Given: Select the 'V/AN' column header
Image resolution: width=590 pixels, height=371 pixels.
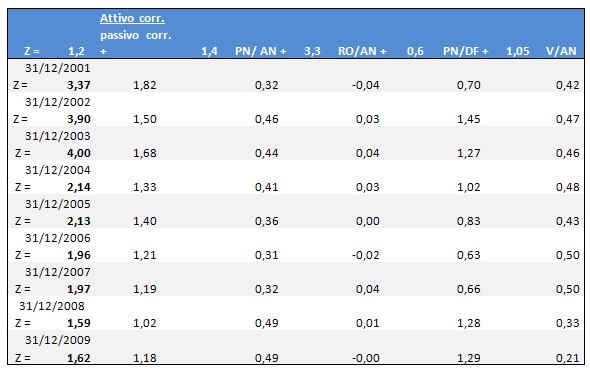Looking at the screenshot, I should point(561,51).
